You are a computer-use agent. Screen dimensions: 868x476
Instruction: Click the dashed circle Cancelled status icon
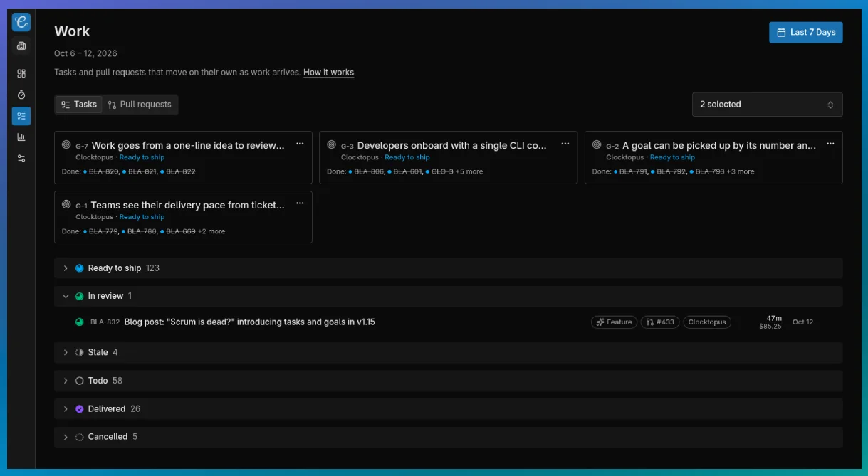pos(80,437)
